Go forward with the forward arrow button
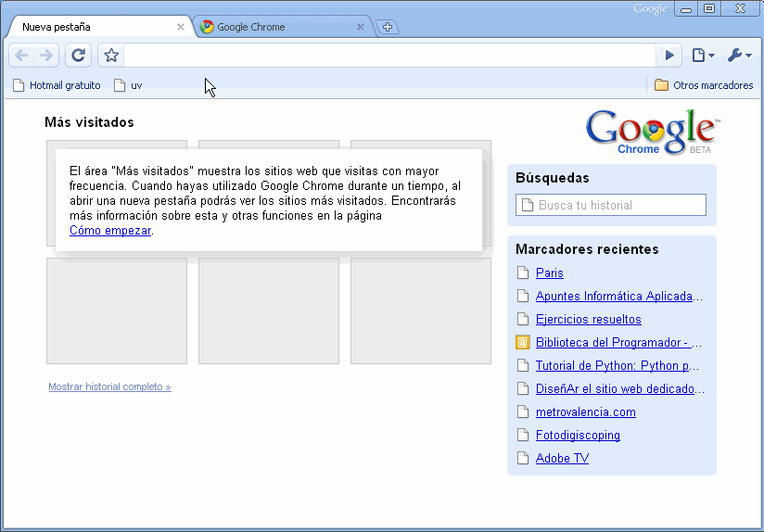The height and width of the screenshot is (532, 764). [46, 55]
